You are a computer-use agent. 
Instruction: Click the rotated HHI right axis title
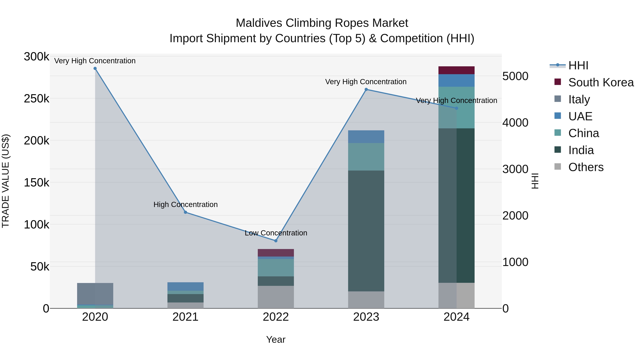535,181
